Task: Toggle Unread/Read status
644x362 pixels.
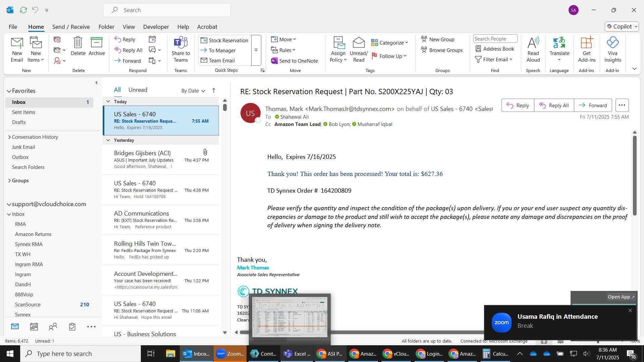Action: 359,50
